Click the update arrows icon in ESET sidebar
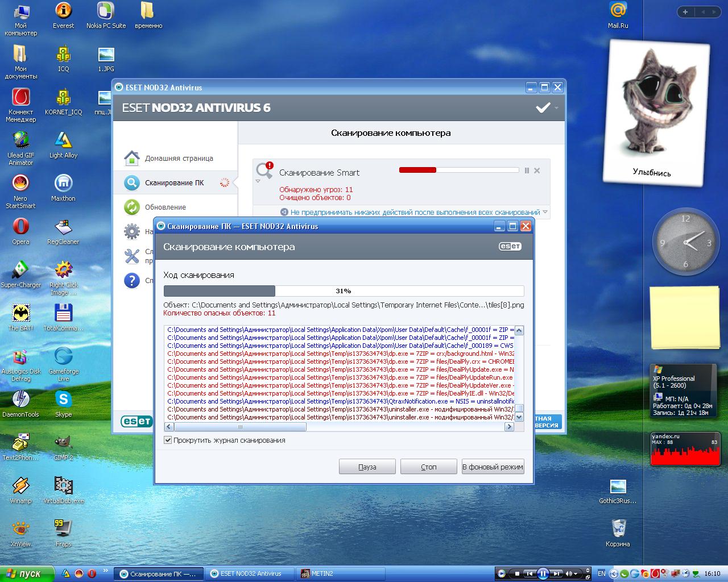728x582 pixels. click(132, 207)
